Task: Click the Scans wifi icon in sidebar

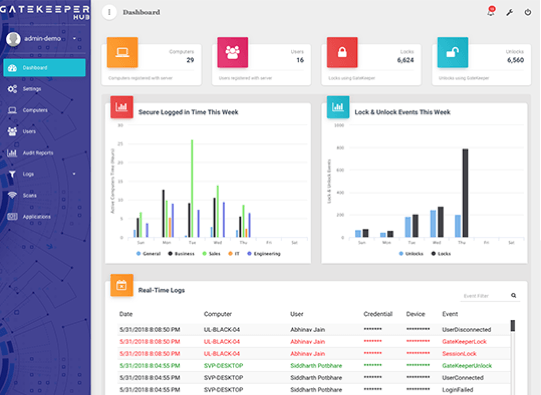Action: tap(12, 195)
